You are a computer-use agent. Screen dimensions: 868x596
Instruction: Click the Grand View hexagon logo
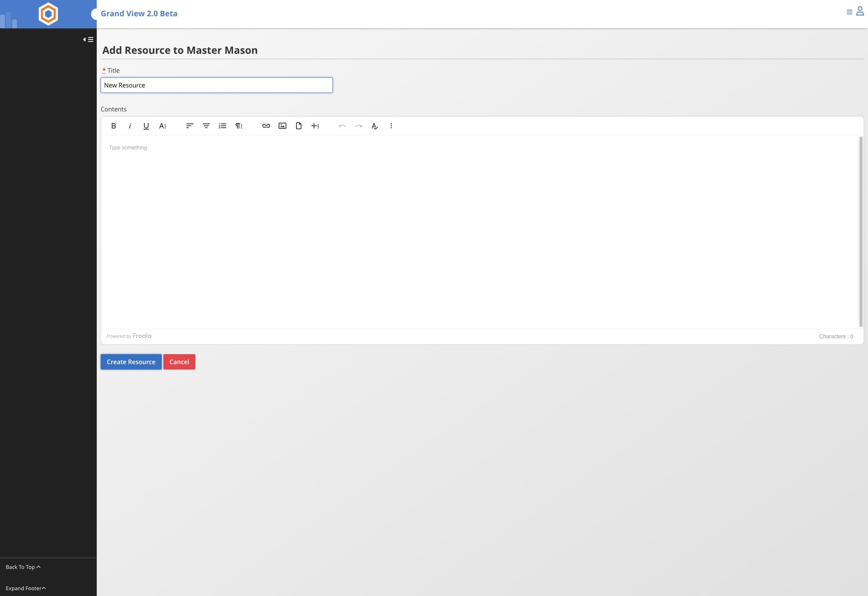click(x=48, y=14)
